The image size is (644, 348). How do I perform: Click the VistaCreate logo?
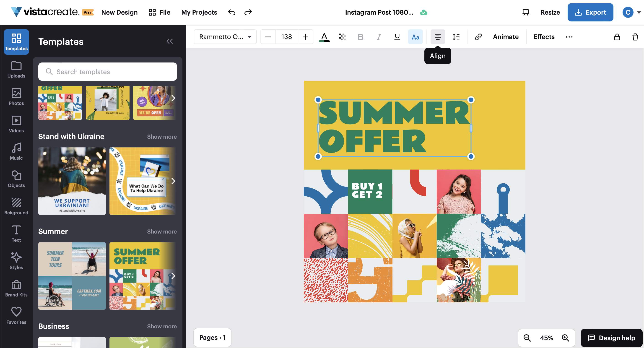tap(52, 12)
